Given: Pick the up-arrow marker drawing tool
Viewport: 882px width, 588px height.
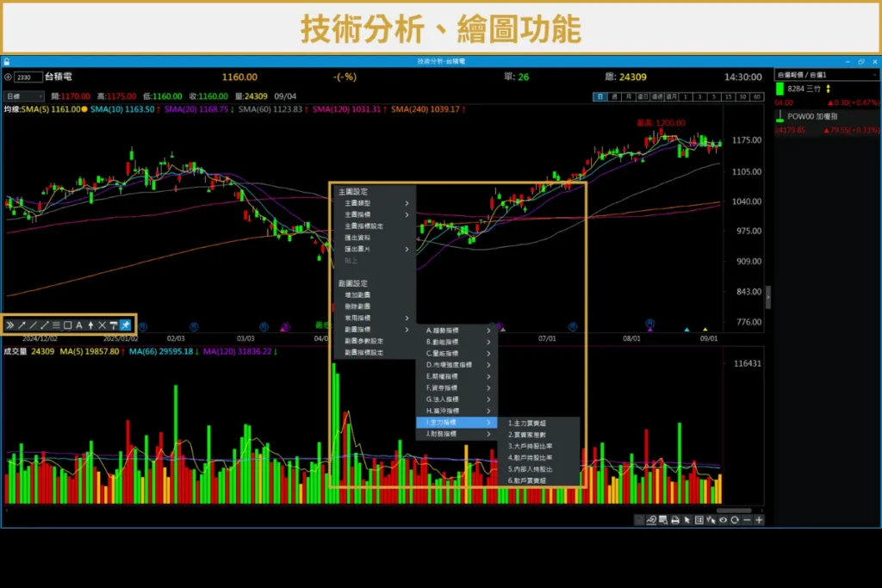Looking at the screenshot, I should pos(90,325).
